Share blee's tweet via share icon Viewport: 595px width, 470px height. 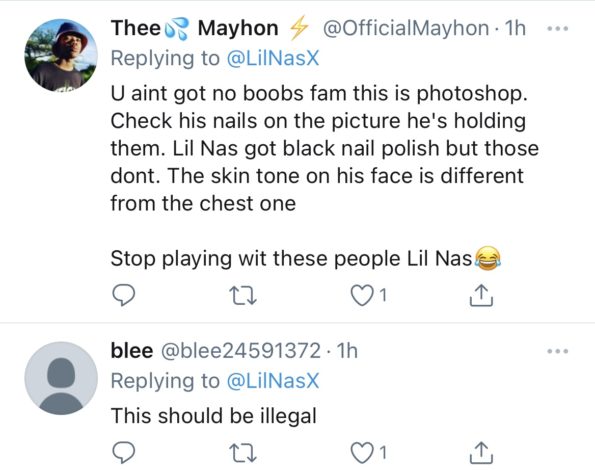[x=481, y=453]
